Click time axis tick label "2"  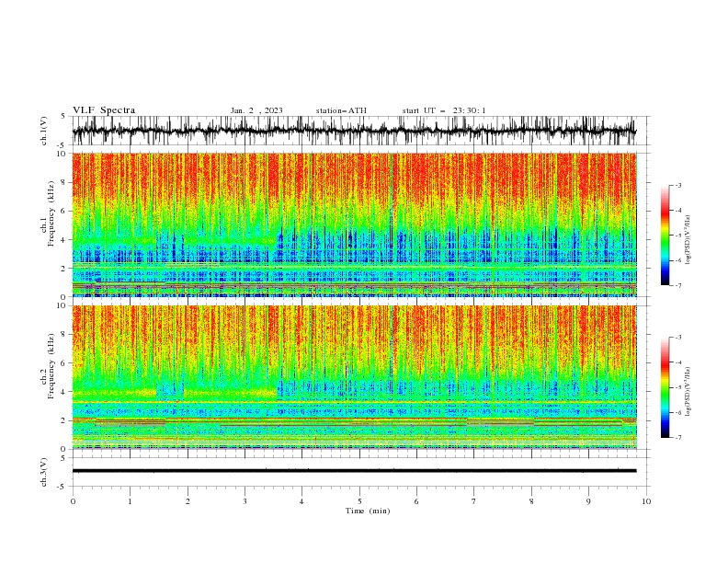[x=188, y=501]
